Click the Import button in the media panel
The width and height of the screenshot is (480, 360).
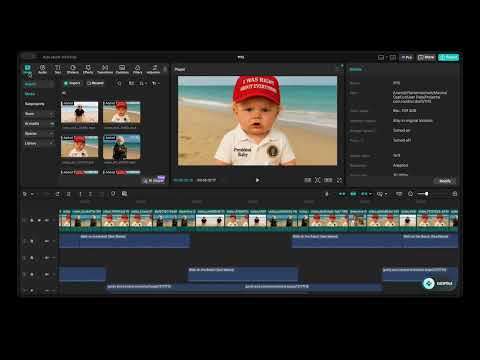(72, 83)
